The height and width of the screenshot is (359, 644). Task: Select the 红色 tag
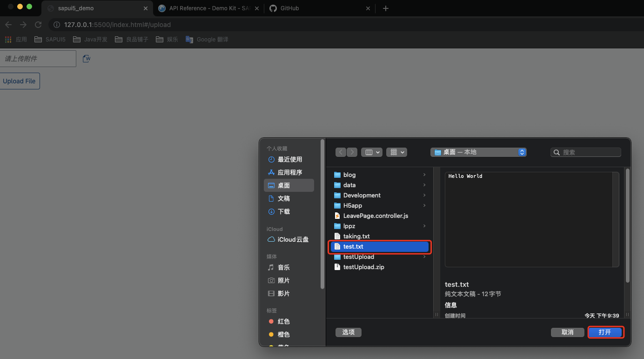pos(289,321)
